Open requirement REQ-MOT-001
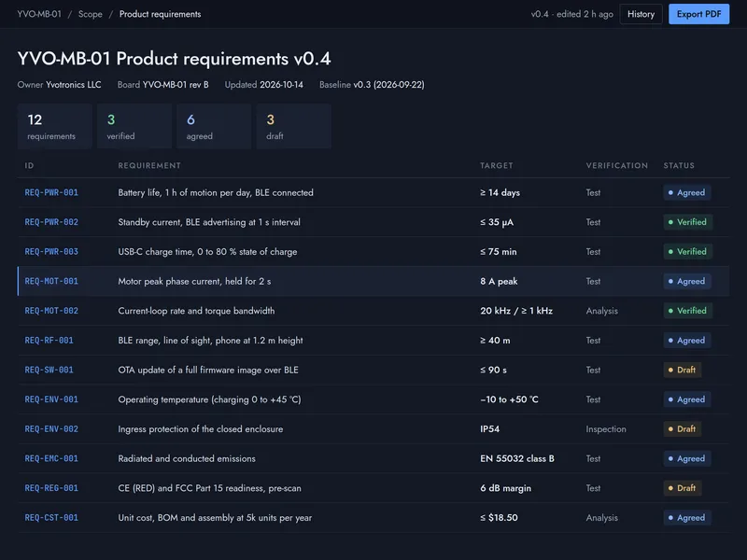 coord(51,282)
